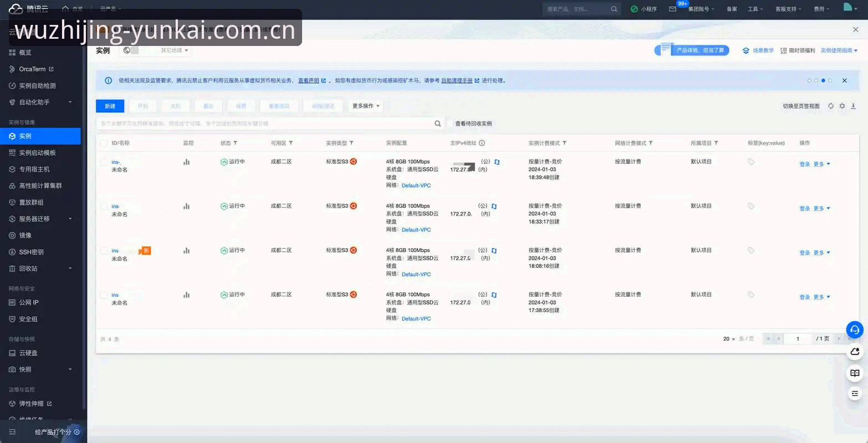Expand the 云产品 menu in top bar
Screen dimensions: 868x443
point(110,9)
